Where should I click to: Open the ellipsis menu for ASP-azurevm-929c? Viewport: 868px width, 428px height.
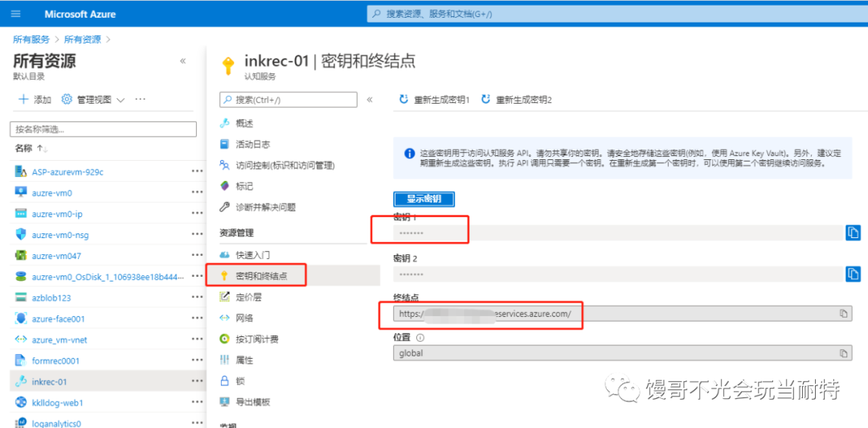coord(197,171)
